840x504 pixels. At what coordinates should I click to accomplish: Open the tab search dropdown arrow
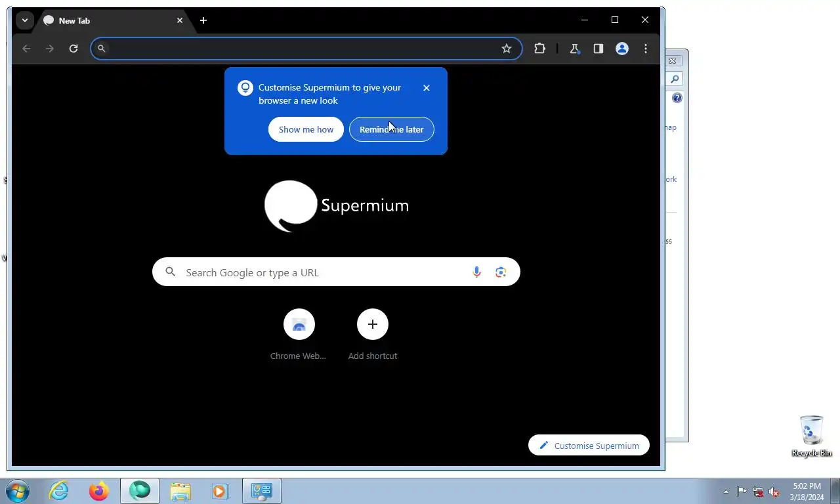point(25,20)
